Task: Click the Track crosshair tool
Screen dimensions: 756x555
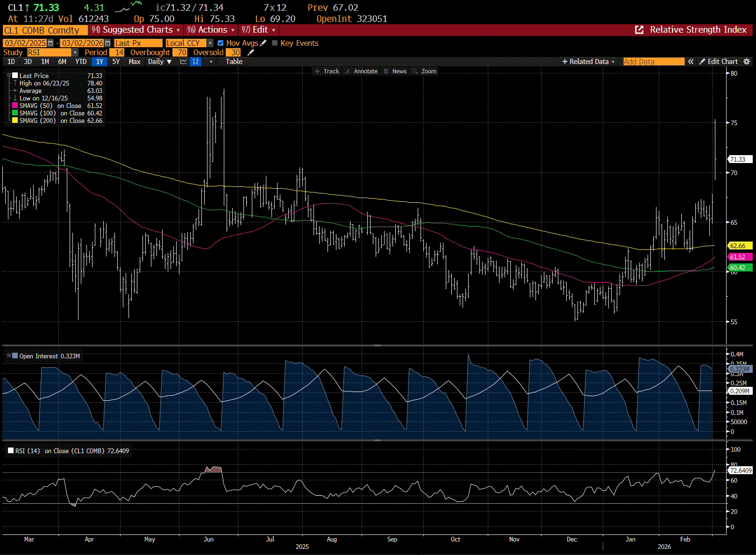Action: [x=327, y=71]
